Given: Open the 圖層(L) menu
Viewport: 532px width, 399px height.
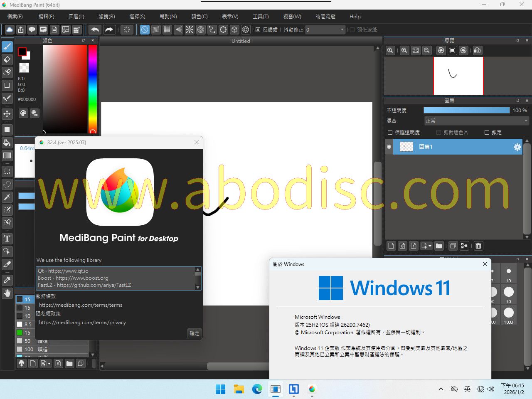Looking at the screenshot, I should point(76,17).
